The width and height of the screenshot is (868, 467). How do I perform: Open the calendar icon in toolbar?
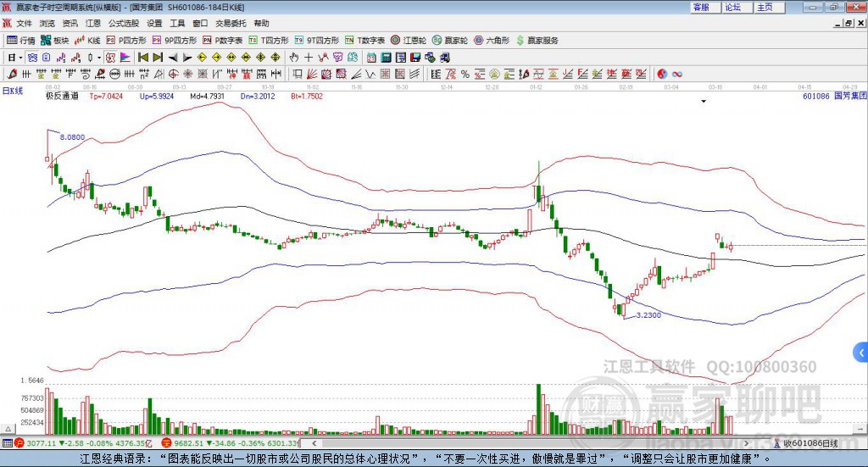371,58
